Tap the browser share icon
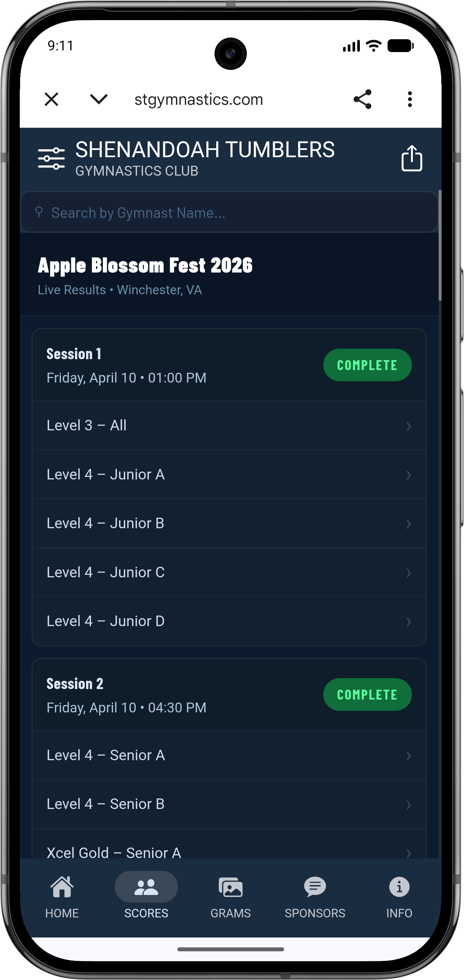The width and height of the screenshot is (464, 980). tap(362, 99)
